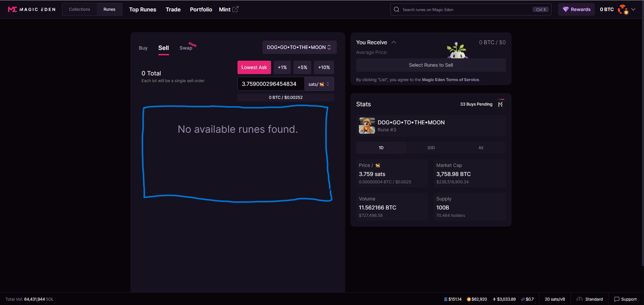Screen dimensions: 644x305
Task: Click the dog icon beside Price label
Action: (x=378, y=165)
